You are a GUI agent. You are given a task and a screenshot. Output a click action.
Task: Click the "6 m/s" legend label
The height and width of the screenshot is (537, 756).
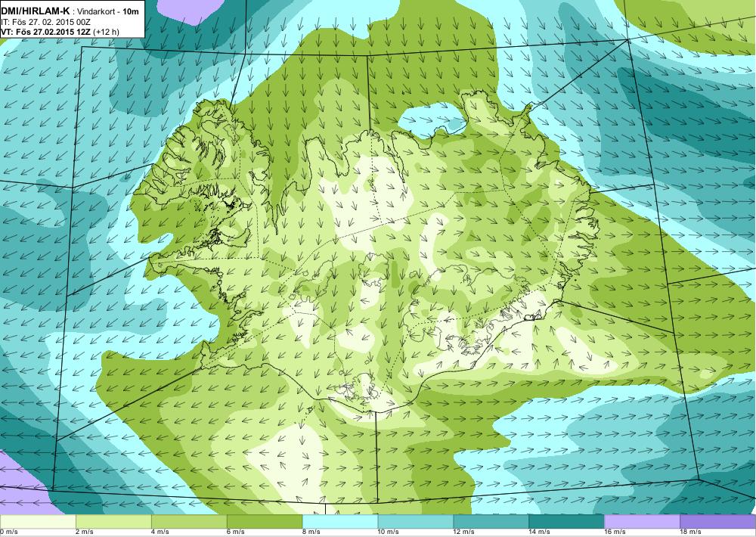236,532
